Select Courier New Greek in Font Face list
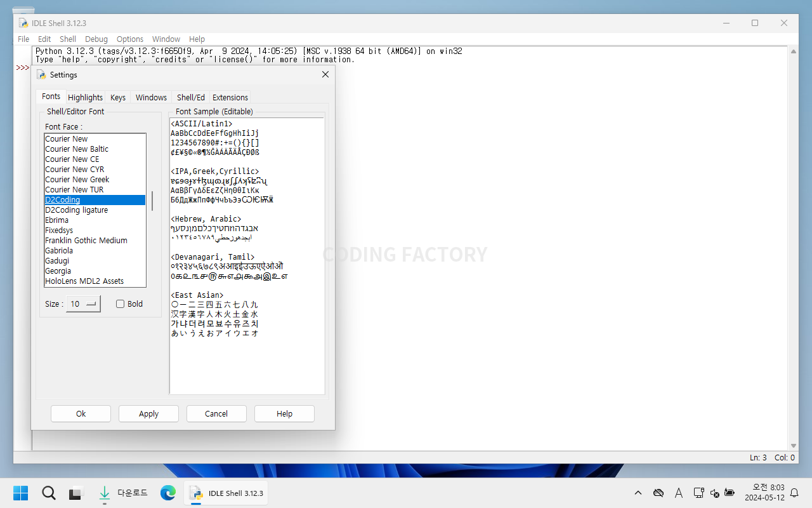The width and height of the screenshot is (812, 508). point(77,180)
